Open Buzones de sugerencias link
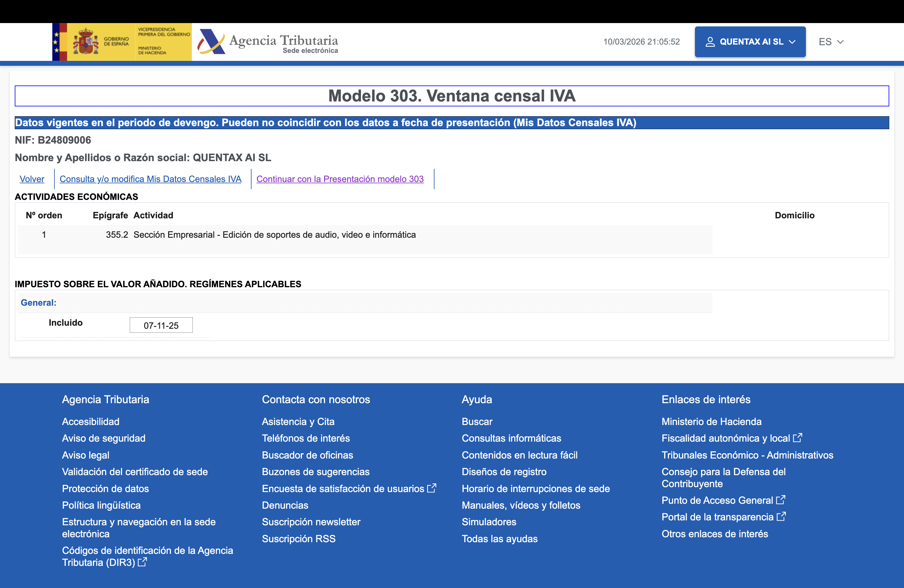This screenshot has width=904, height=588. [x=316, y=471]
